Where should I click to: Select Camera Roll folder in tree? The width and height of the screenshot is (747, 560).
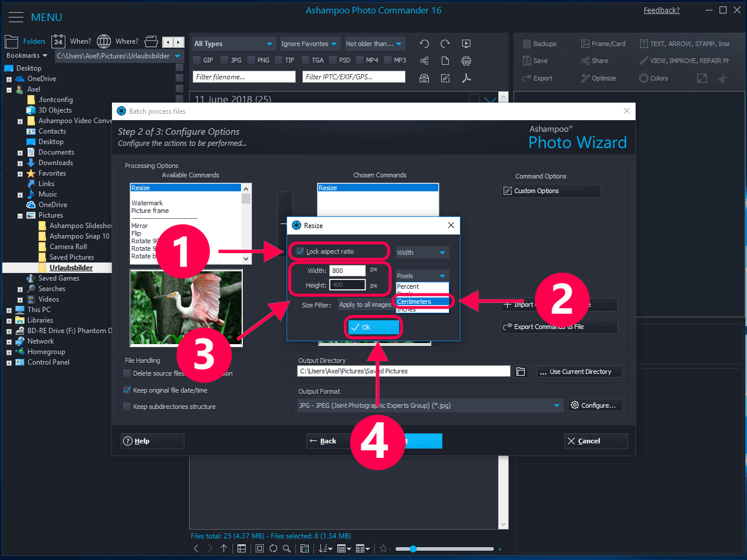pyautogui.click(x=68, y=247)
